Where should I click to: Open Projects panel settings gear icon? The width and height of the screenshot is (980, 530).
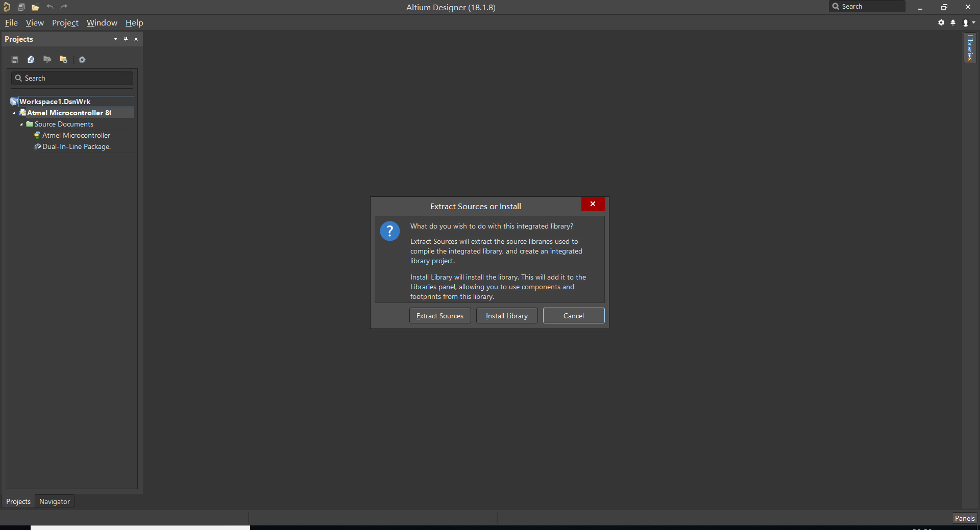pos(82,60)
